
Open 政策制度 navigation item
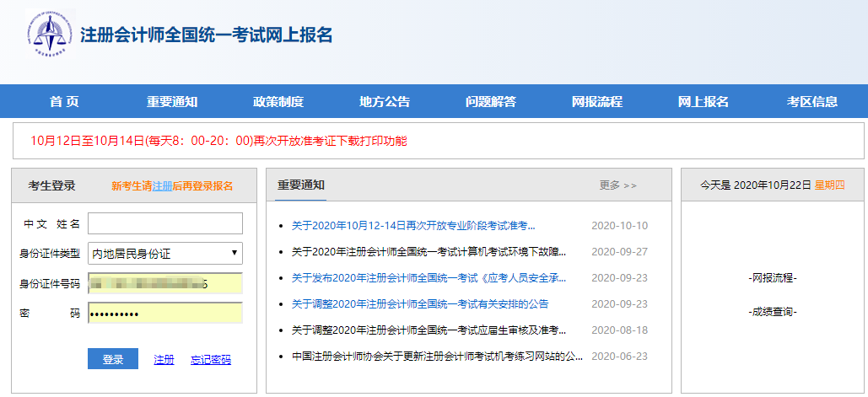tap(278, 102)
